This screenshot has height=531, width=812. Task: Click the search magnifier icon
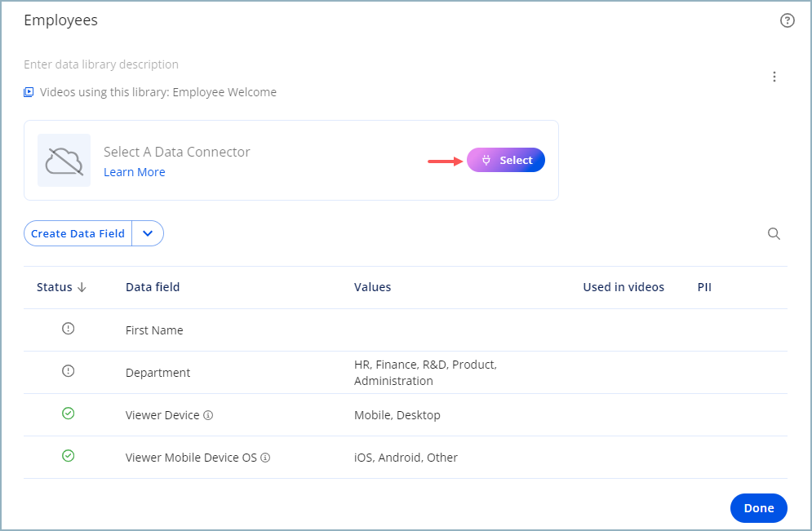[x=774, y=233]
